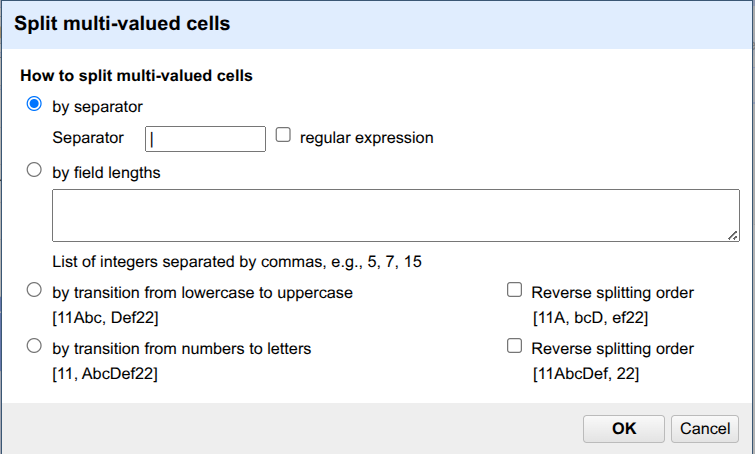Check Reverse splitting order for numbers-letters transition

[515, 347]
